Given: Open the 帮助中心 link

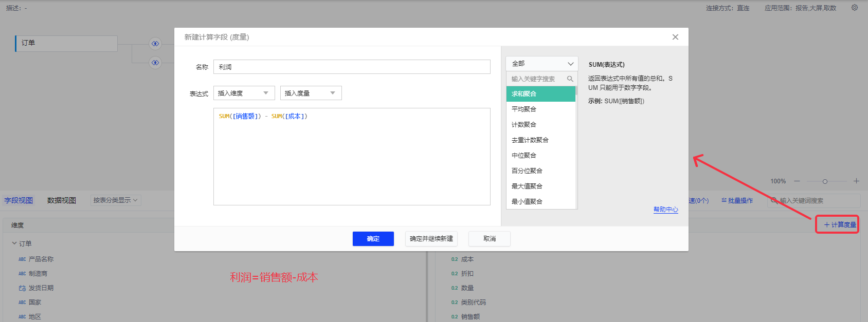Looking at the screenshot, I should click(x=665, y=210).
